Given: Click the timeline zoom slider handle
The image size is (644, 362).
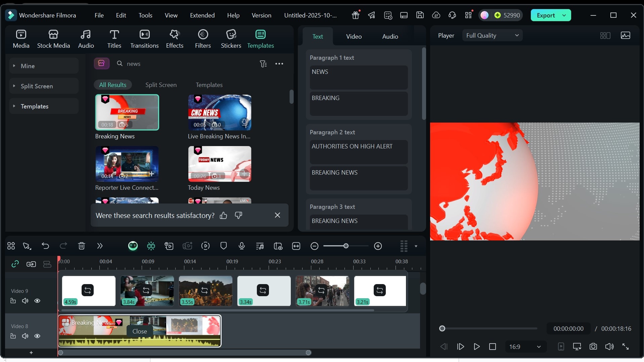Looking at the screenshot, I should coord(346,246).
